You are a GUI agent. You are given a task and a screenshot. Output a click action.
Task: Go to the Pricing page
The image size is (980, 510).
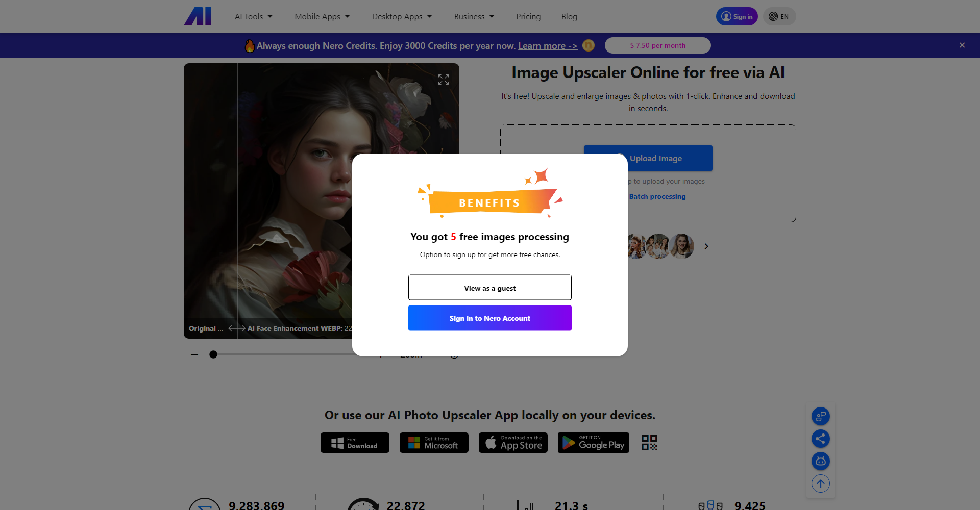[528, 16]
